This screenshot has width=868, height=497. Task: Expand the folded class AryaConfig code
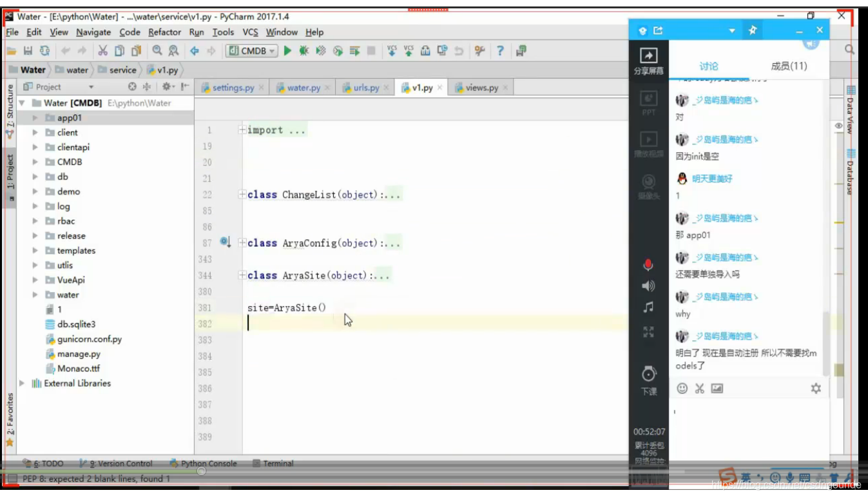tap(242, 243)
